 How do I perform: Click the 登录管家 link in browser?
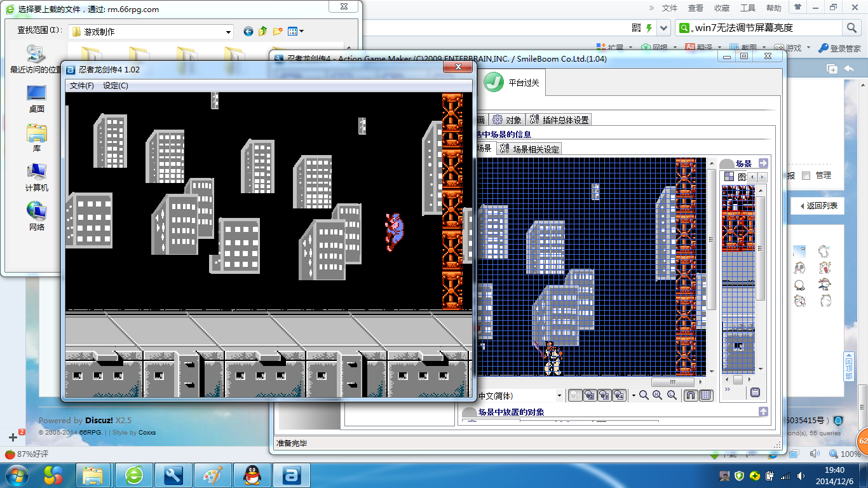(839, 48)
